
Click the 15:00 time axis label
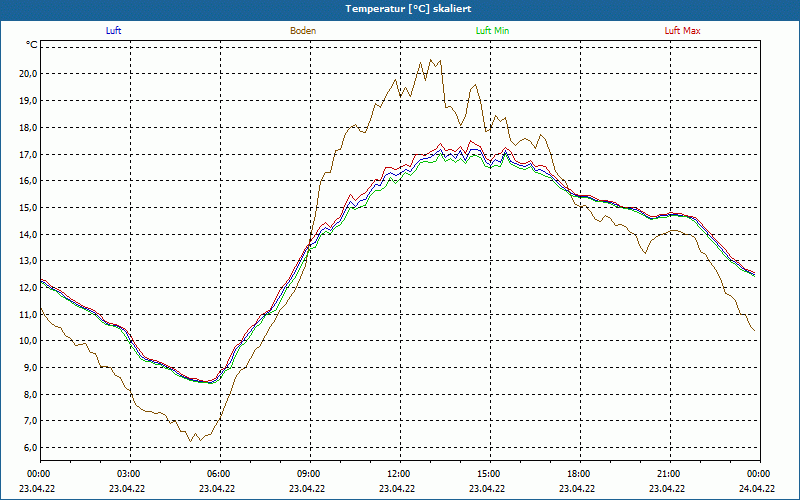[489, 474]
